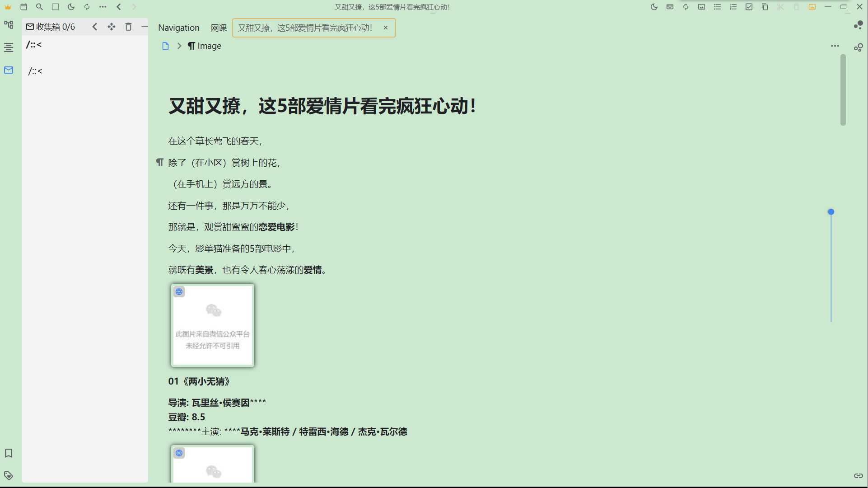Open the tags dock icon
The height and width of the screenshot is (488, 868).
tap(9, 475)
